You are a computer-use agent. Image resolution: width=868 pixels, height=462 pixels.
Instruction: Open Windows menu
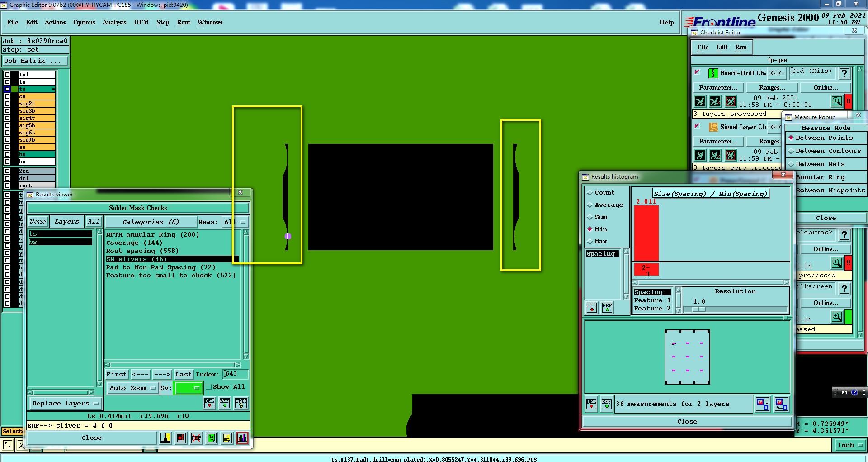click(x=210, y=23)
